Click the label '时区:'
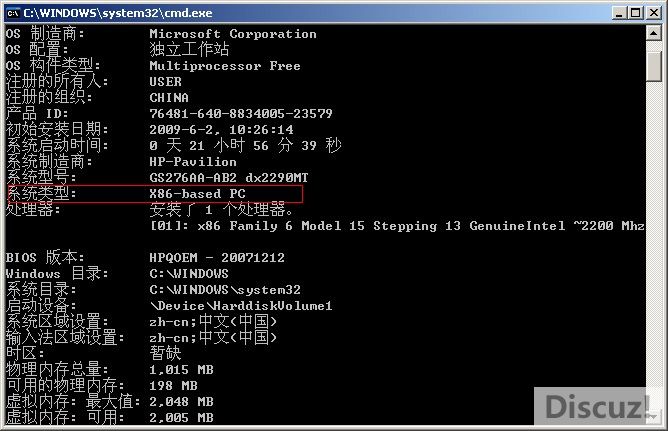The image size is (668, 431). point(25,353)
